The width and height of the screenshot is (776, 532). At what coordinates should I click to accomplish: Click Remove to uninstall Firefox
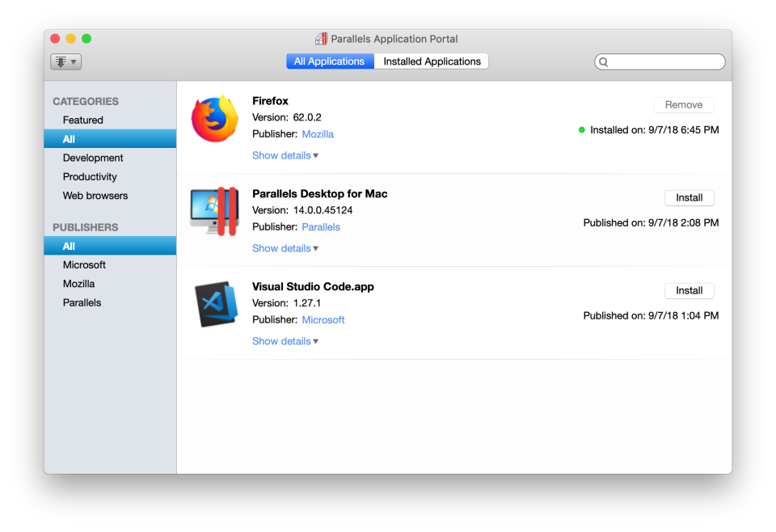coord(683,104)
